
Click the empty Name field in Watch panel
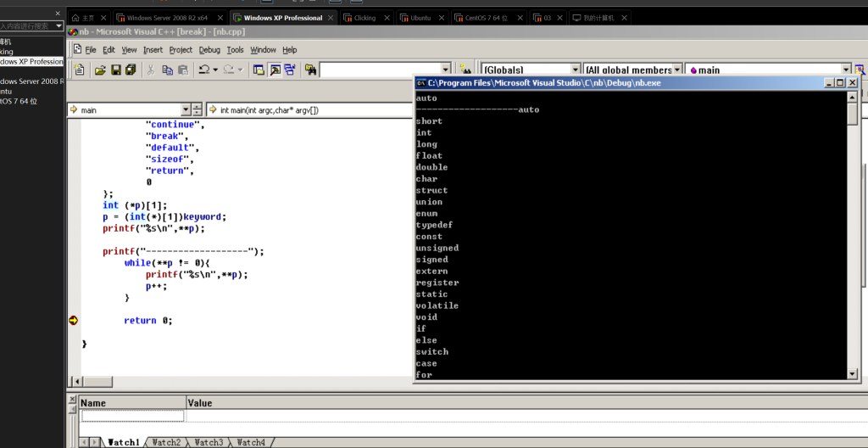click(x=131, y=416)
